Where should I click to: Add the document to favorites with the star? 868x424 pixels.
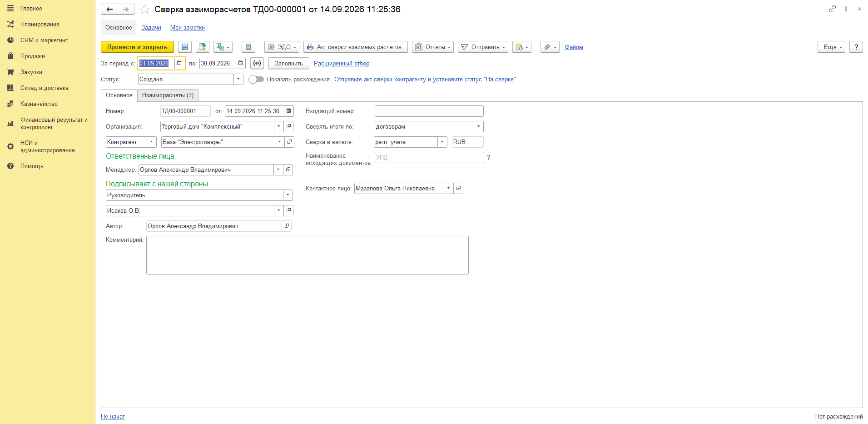[x=144, y=9]
